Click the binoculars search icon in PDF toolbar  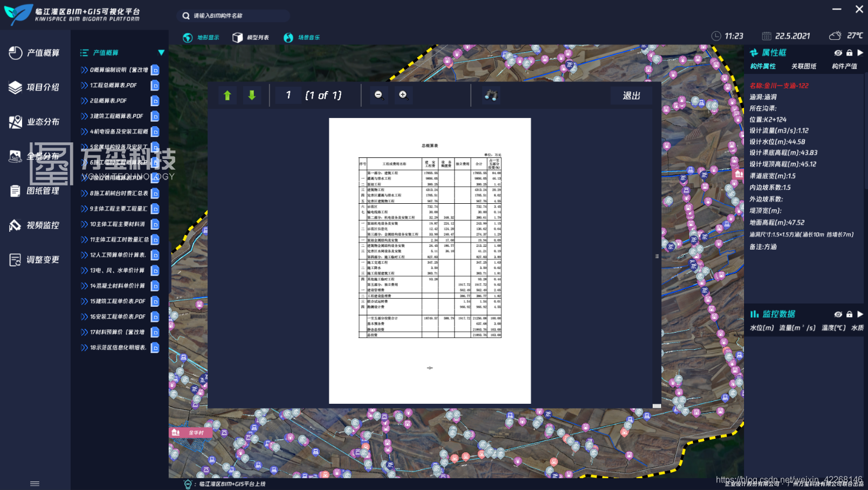point(491,95)
